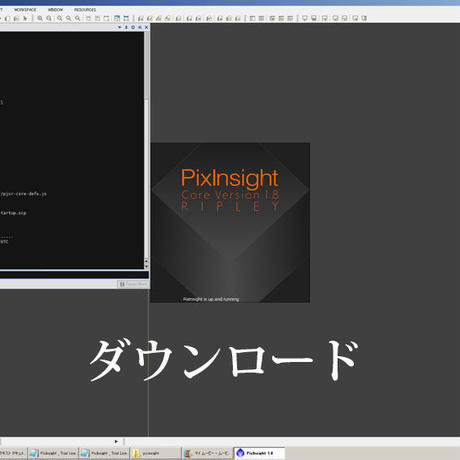Toggle the console panel's blue pin icon
The width and height of the screenshot is (460, 460).
tap(126, 27)
